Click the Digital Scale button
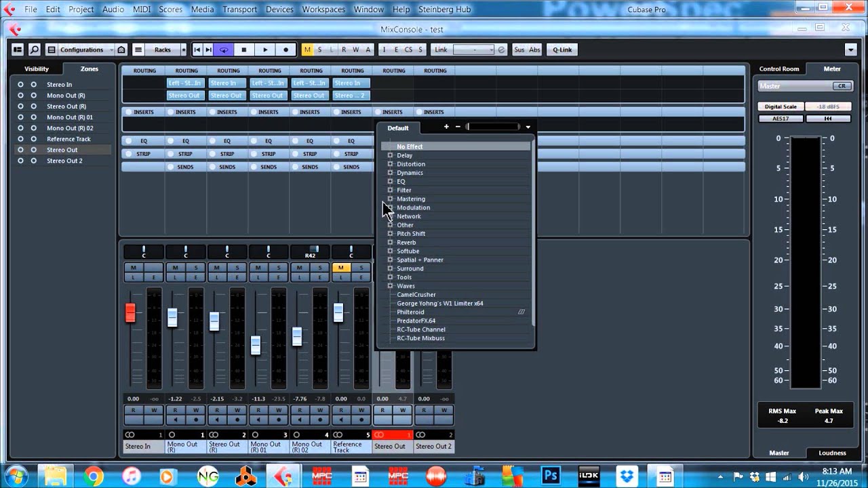The width and height of the screenshot is (868, 488). [x=781, y=106]
